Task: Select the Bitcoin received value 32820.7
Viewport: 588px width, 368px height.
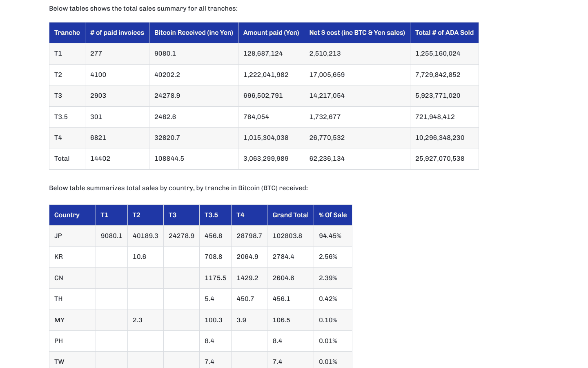Action: click(x=167, y=138)
